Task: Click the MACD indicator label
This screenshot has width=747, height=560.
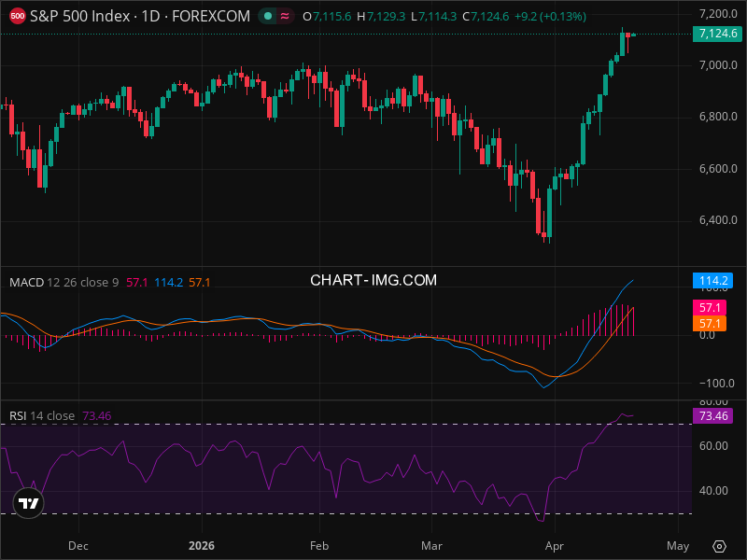Action: point(27,283)
